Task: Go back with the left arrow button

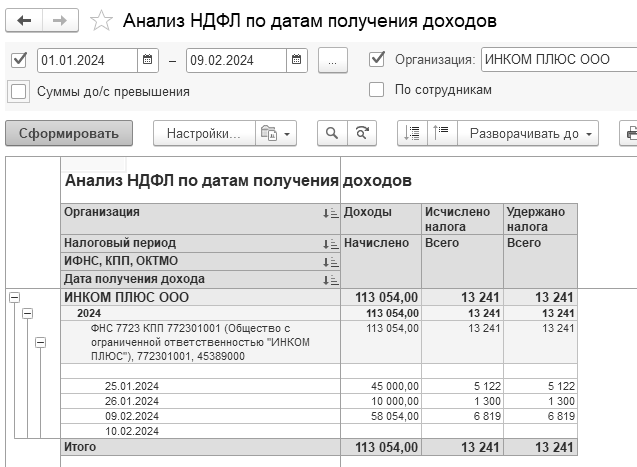Action: click(24, 20)
